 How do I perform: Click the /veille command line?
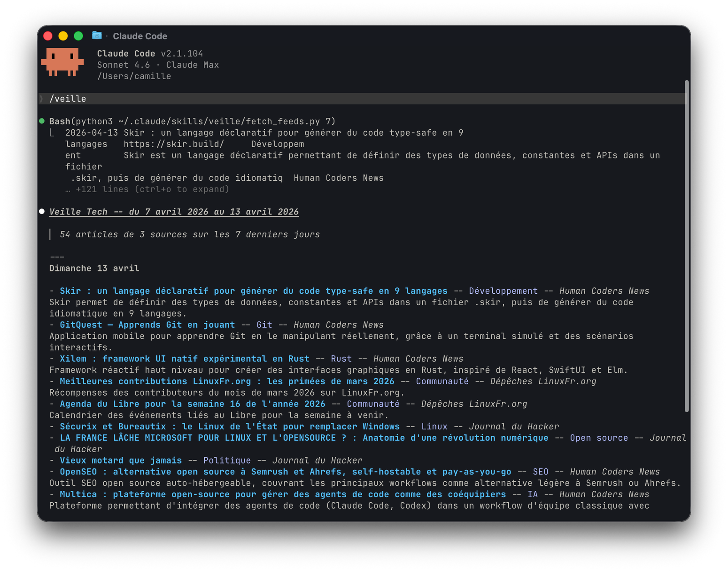pos(68,98)
